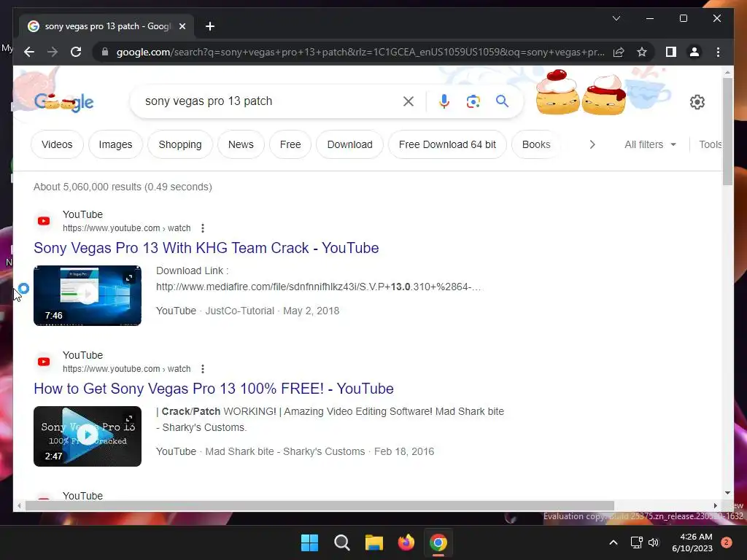Apply Free Download 64 bit chip
This screenshot has height=560, width=747.
click(x=447, y=144)
